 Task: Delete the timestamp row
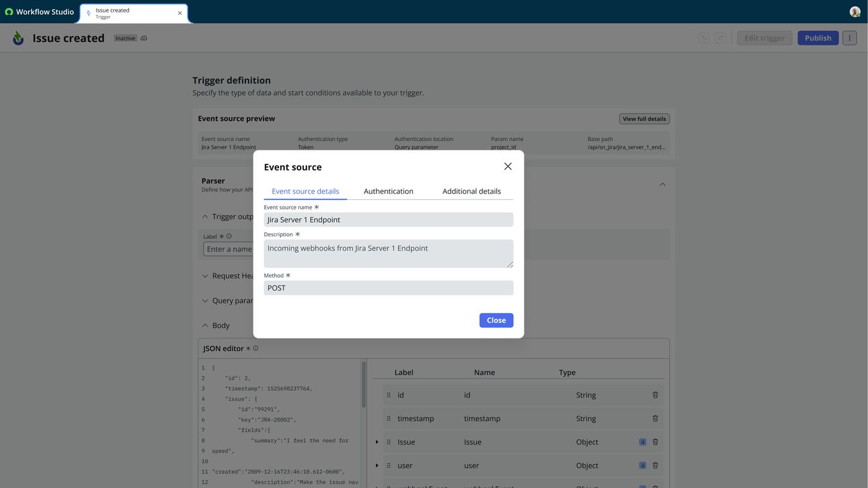655,419
